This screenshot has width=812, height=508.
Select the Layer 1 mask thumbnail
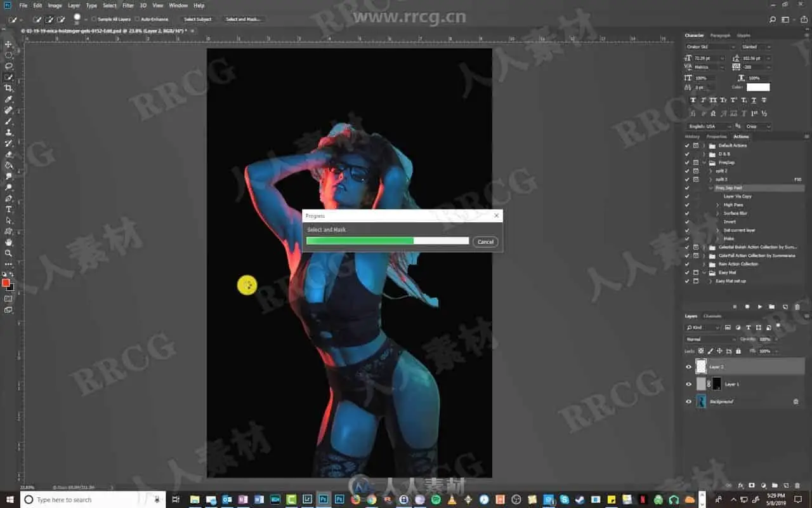point(716,384)
